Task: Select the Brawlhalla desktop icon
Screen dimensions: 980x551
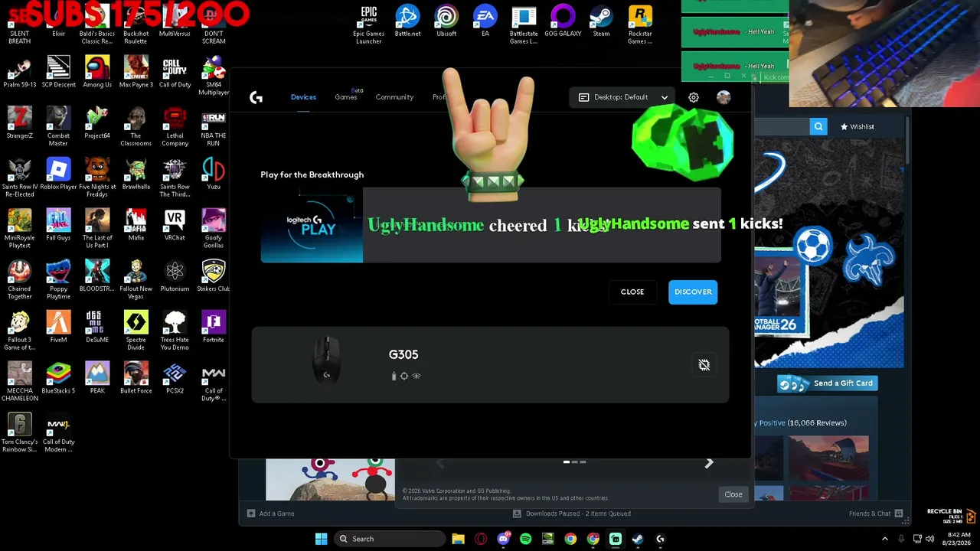Action: (136, 174)
